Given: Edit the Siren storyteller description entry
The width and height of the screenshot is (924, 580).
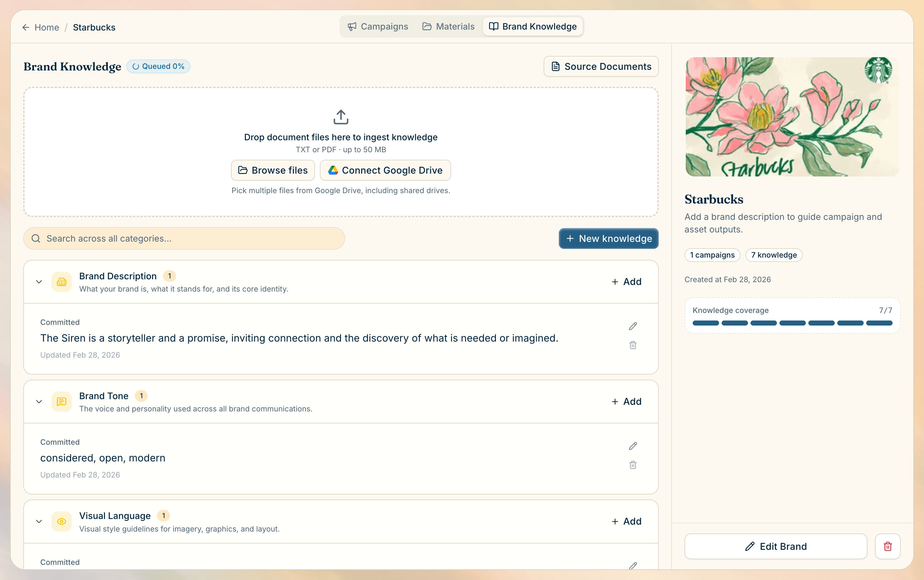Looking at the screenshot, I should (x=633, y=326).
